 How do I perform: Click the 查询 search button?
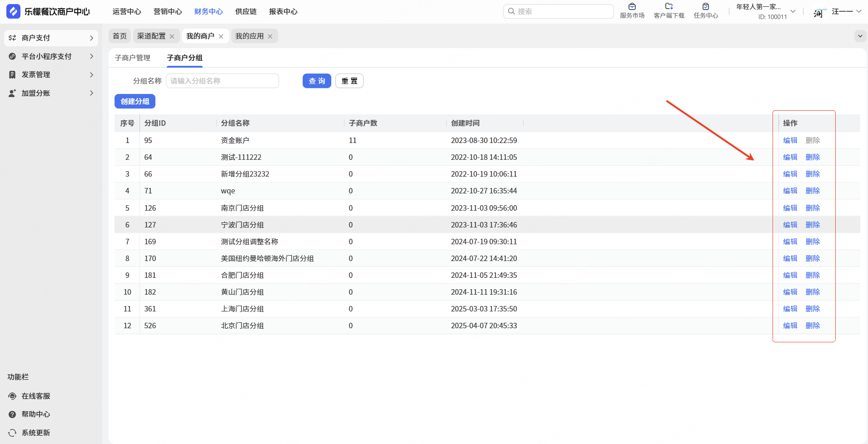317,81
